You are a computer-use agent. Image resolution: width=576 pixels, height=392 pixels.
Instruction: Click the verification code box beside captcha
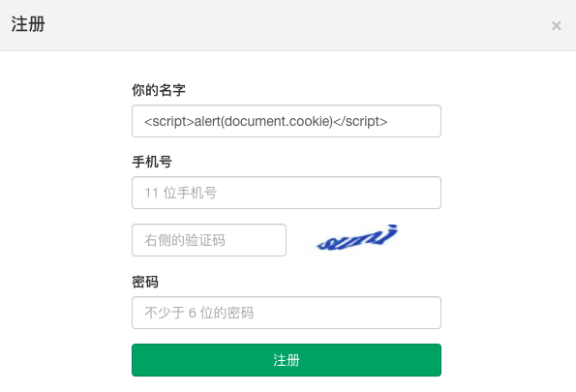[x=209, y=240]
